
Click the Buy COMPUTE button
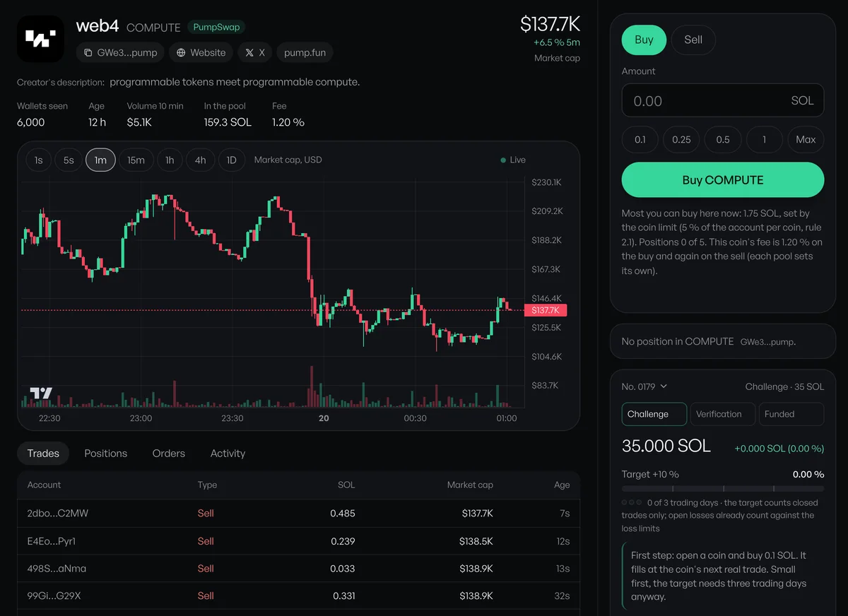pyautogui.click(x=723, y=180)
